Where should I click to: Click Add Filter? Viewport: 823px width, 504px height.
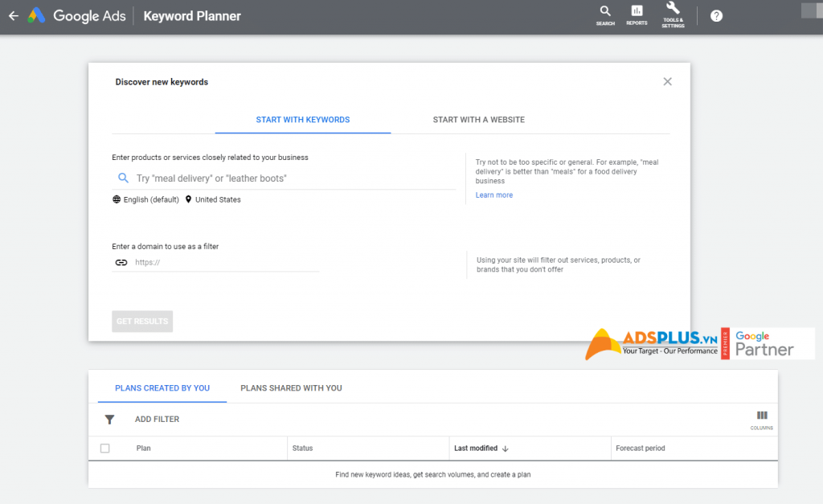(x=157, y=419)
